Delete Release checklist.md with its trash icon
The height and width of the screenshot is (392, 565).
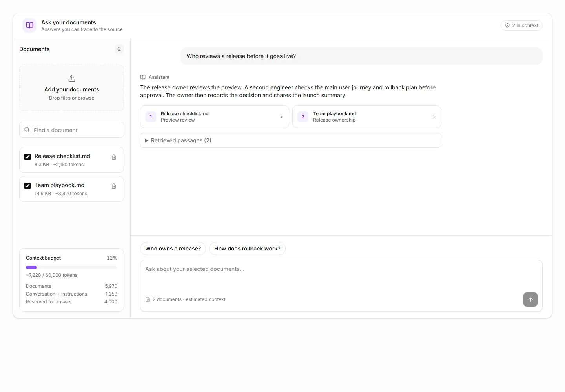[114, 157]
